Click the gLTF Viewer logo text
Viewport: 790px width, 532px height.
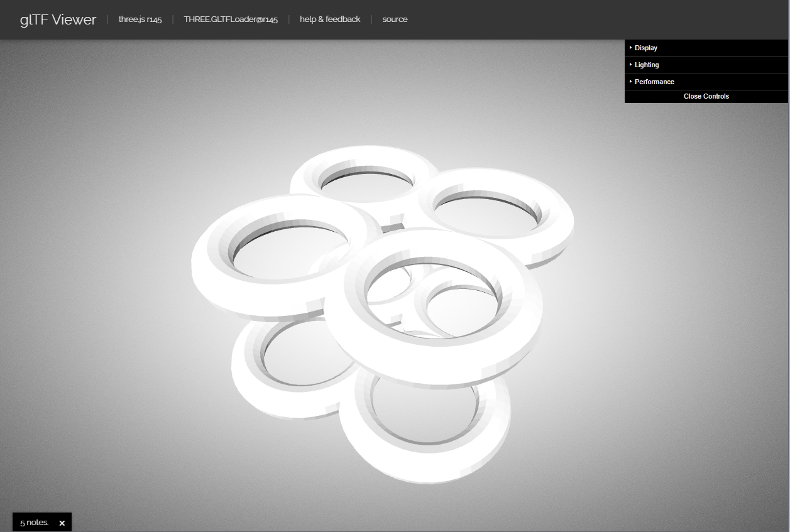click(57, 19)
